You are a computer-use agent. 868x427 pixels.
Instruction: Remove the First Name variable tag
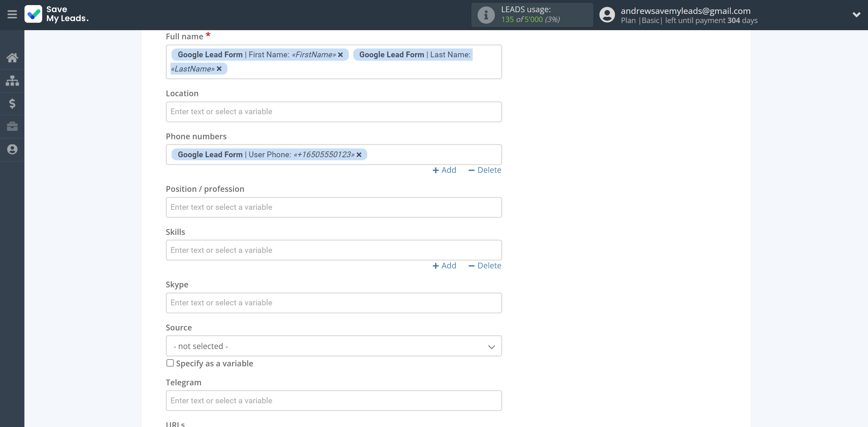(340, 55)
